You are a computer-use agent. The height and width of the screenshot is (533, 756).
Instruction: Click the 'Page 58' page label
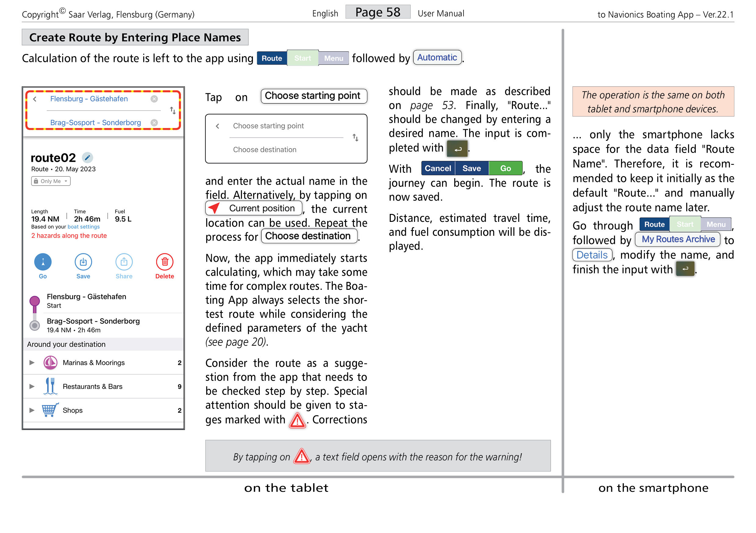(x=378, y=12)
